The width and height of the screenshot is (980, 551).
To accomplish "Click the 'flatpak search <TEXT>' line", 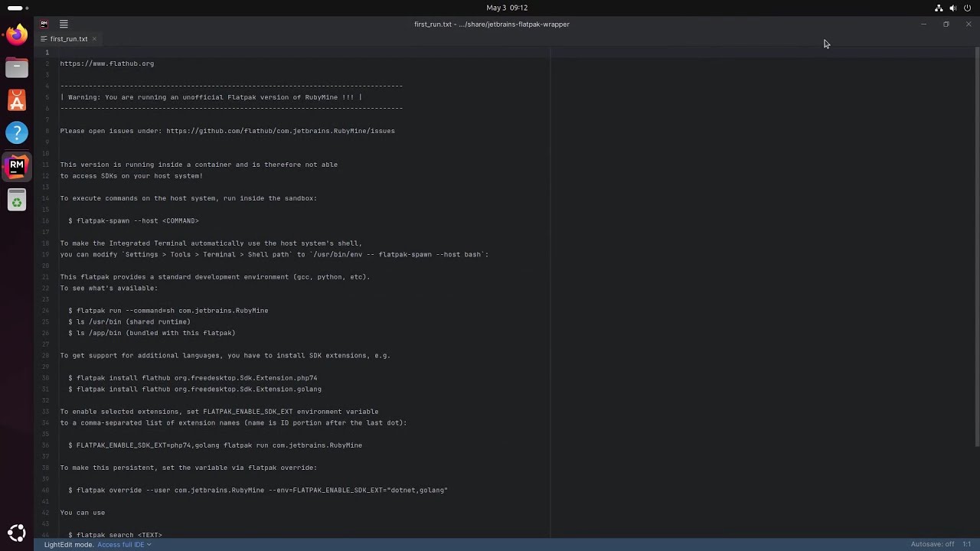I will tap(116, 534).
